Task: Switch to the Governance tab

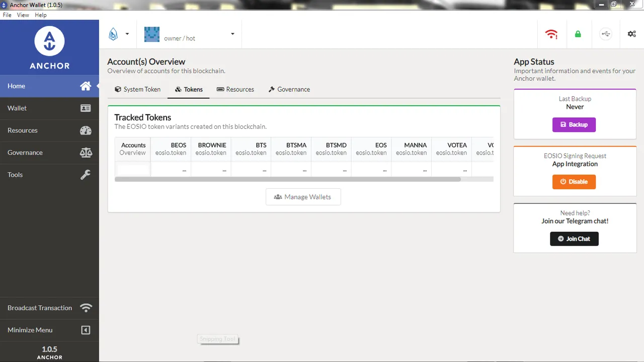Action: point(289,89)
